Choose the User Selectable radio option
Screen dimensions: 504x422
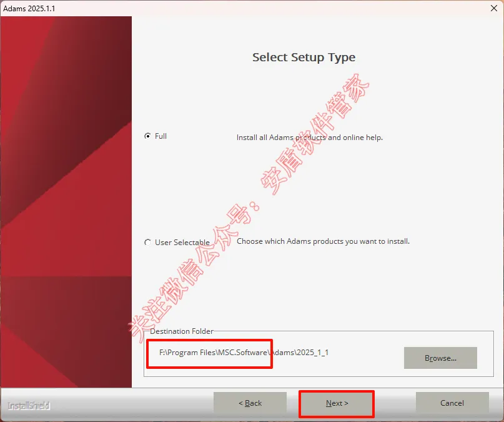coord(147,242)
